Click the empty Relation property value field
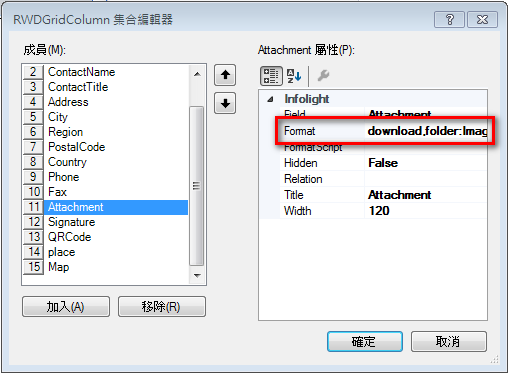This screenshot has width=509, height=374. tap(426, 179)
